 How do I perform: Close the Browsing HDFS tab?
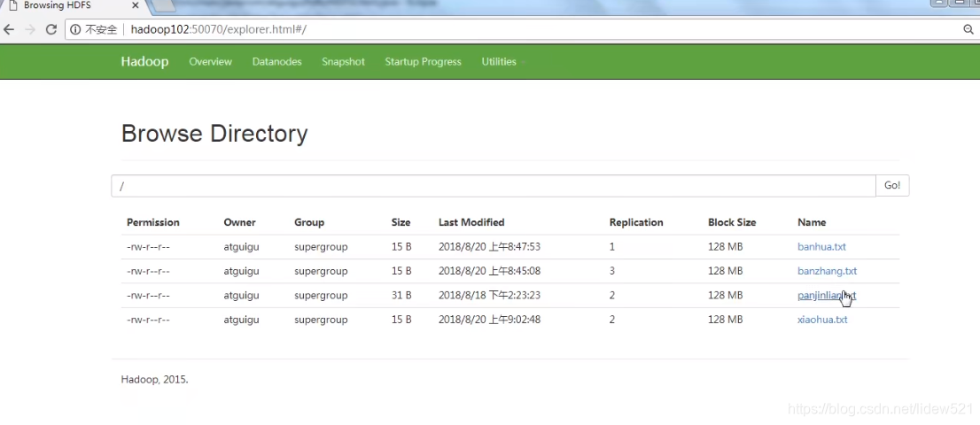[135, 5]
